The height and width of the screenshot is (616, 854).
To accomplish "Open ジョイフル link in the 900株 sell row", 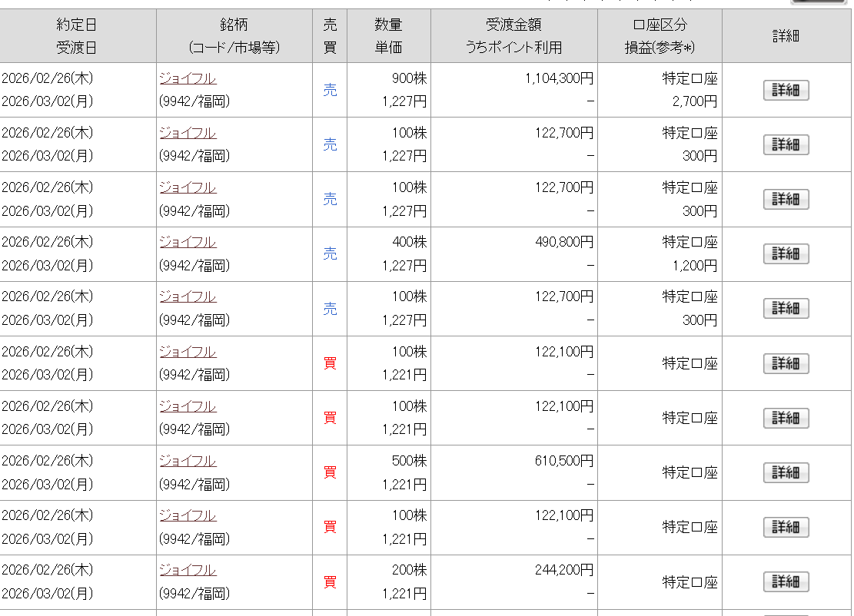I will tap(188, 78).
